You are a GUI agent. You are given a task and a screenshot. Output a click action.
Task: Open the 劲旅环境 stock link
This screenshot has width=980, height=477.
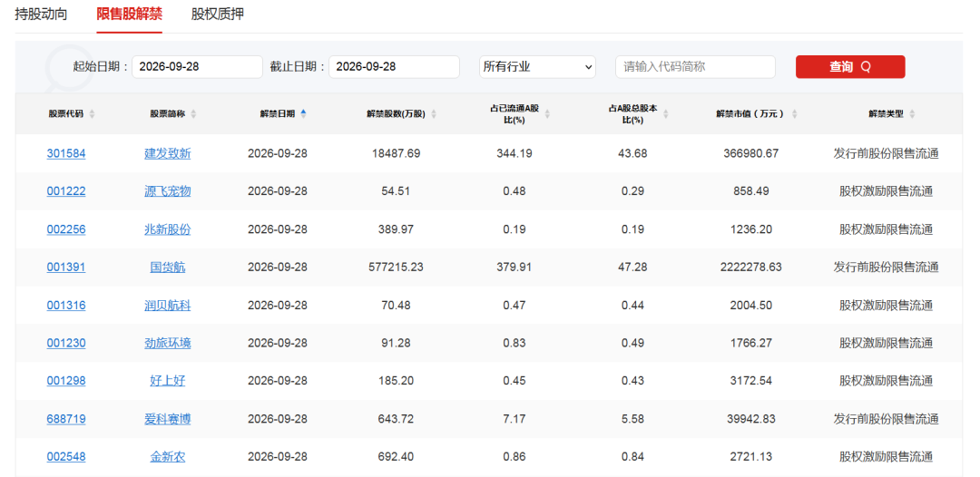[168, 343]
